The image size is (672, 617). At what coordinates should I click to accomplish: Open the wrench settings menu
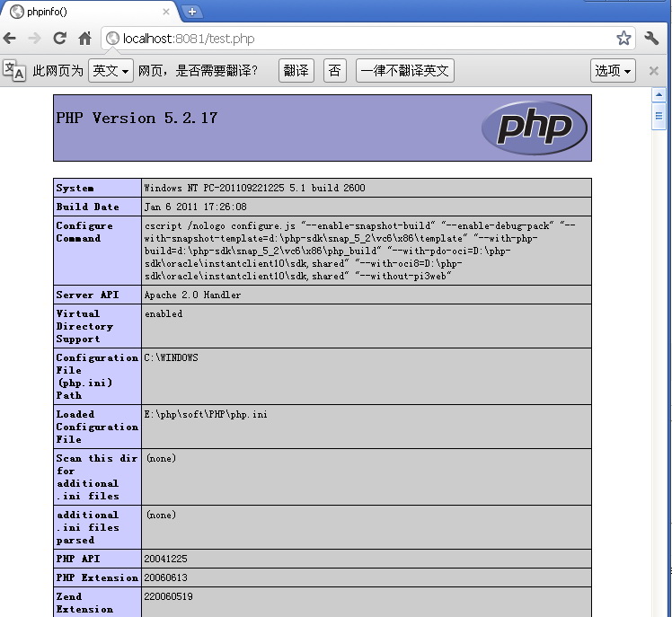651,38
